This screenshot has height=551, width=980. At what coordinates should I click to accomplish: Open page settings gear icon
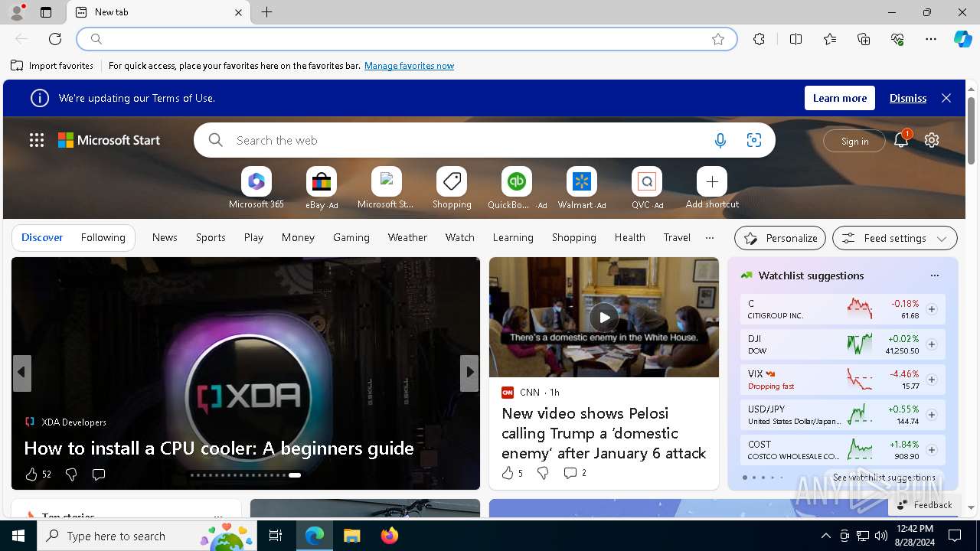[x=932, y=140]
